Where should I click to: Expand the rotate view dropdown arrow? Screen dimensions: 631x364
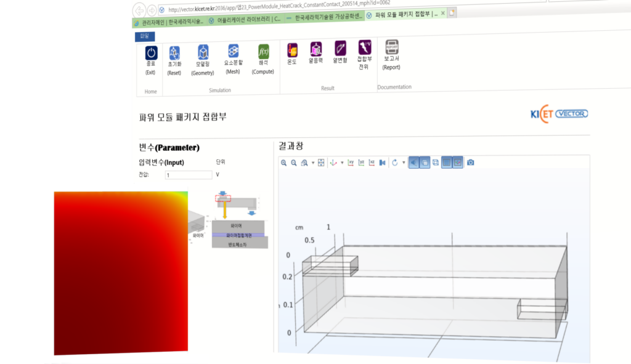404,163
